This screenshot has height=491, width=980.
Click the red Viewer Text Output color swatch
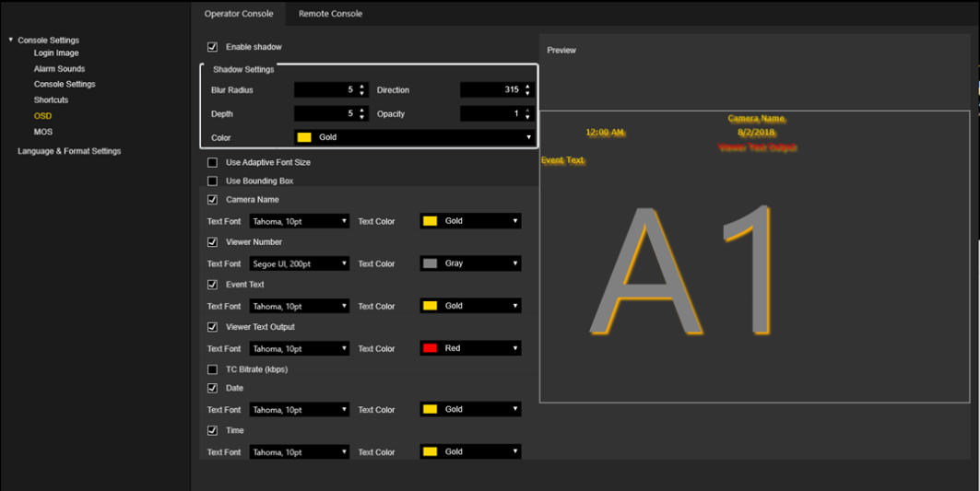(430, 348)
